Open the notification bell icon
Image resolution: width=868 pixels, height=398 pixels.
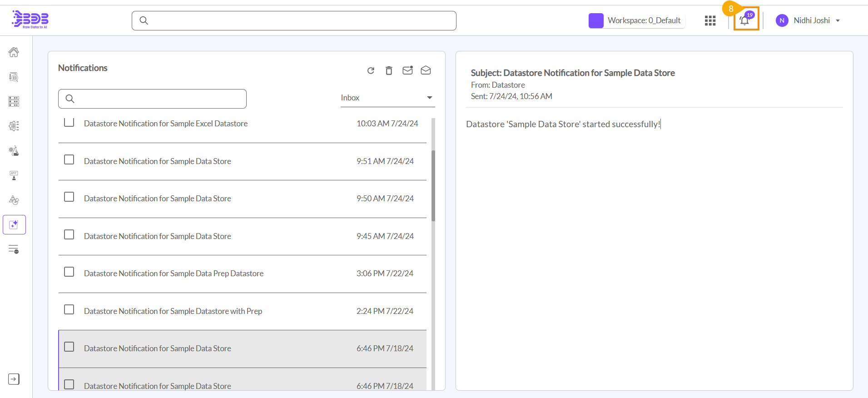[745, 20]
